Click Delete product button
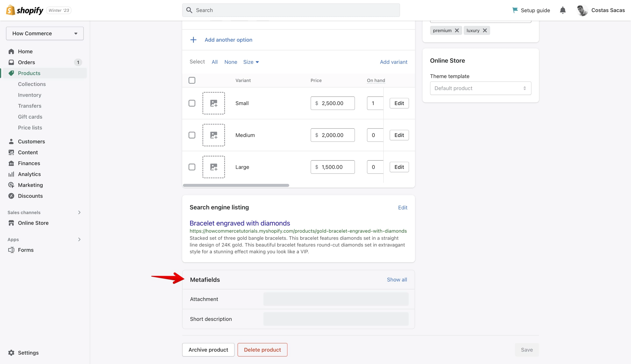This screenshot has width=631, height=364. pos(262,350)
